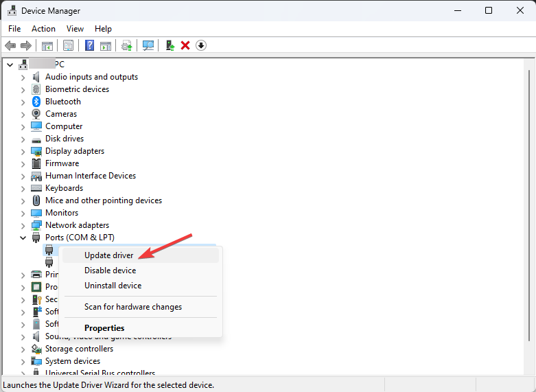This screenshot has width=536, height=392.
Task: Click the monitor-magnifier Scan for hardware changes icon
Action: (148, 45)
